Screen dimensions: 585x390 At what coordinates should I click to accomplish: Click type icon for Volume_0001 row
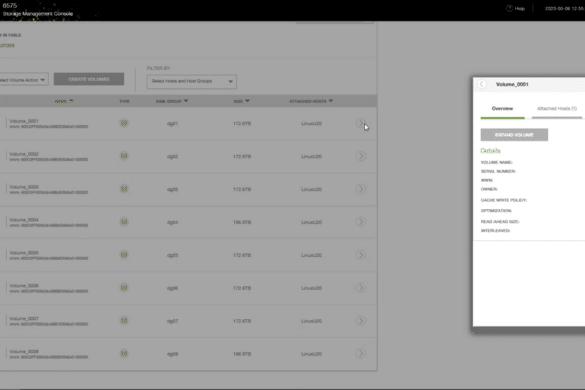click(124, 123)
